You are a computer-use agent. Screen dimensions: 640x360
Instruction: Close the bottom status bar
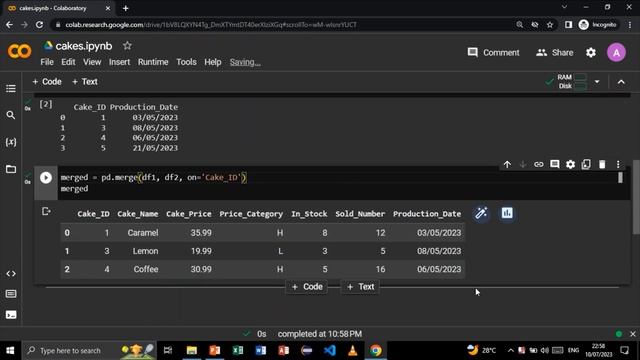(x=633, y=334)
